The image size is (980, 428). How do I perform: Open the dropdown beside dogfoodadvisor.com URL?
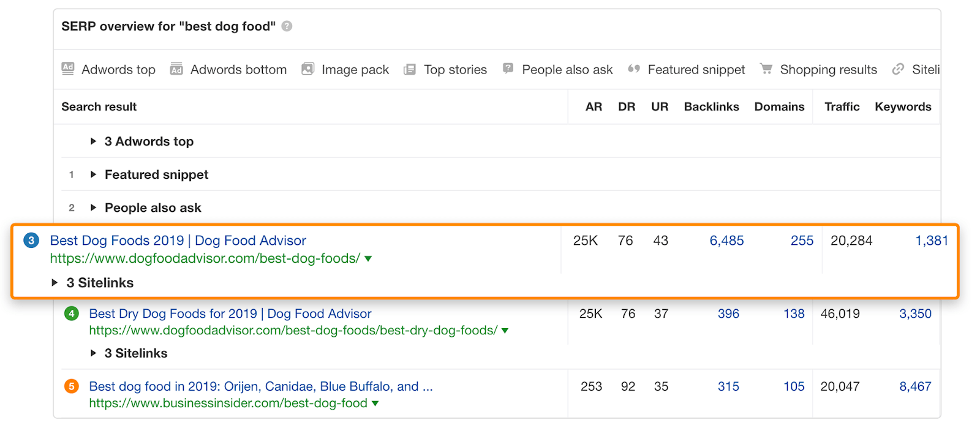tap(367, 258)
